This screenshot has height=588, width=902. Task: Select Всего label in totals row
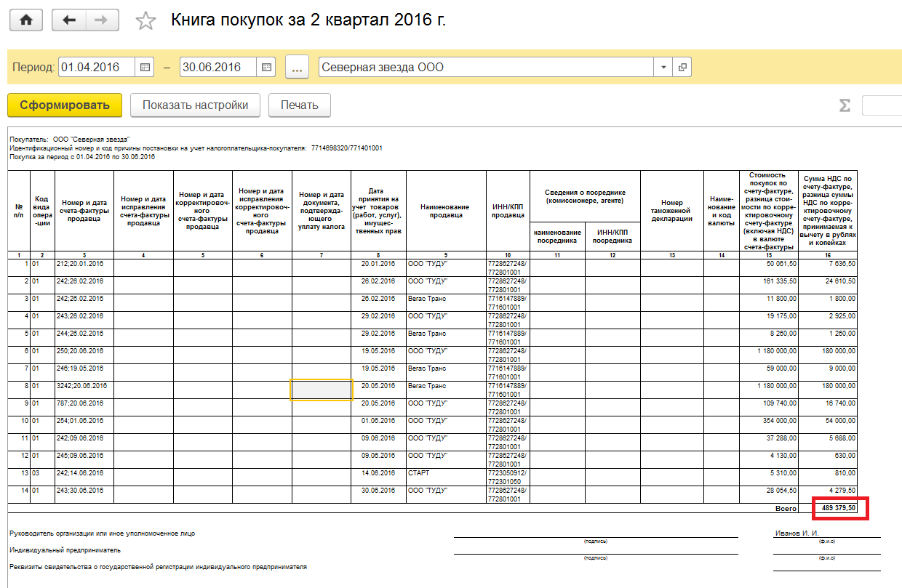[x=786, y=509]
